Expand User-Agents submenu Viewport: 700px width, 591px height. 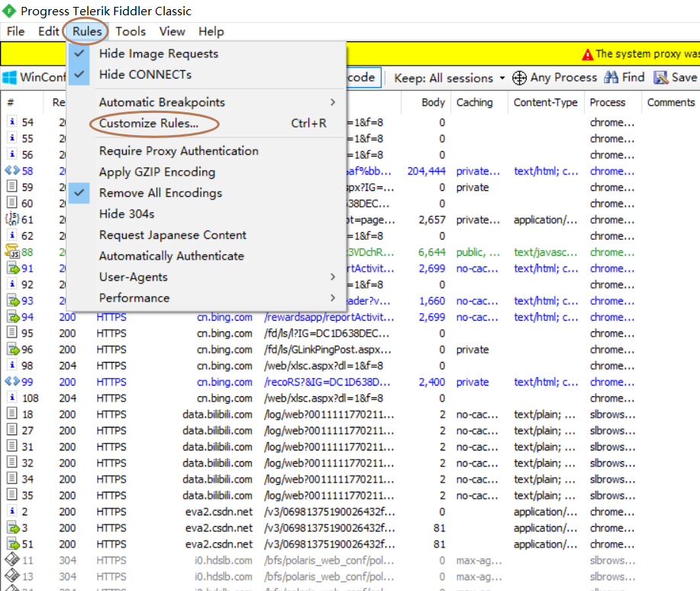tap(206, 277)
